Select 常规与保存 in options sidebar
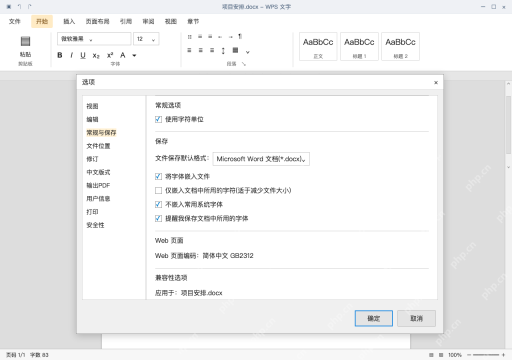 (101, 133)
